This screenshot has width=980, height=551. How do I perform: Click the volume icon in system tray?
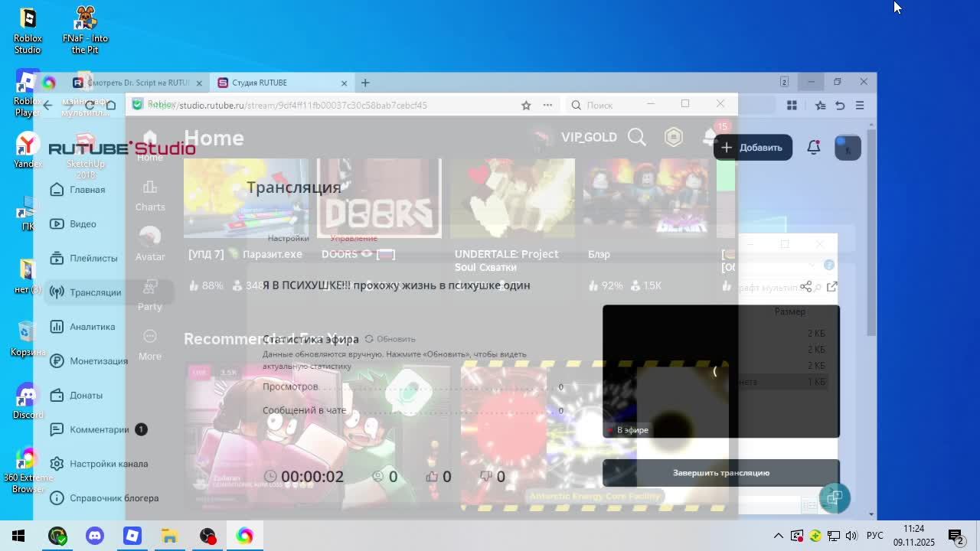[x=851, y=536]
